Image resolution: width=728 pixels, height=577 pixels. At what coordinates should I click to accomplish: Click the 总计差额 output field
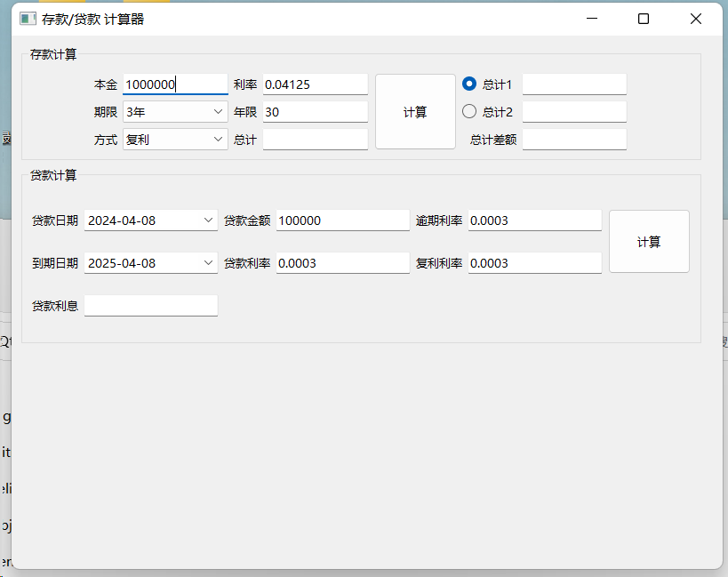(574, 140)
